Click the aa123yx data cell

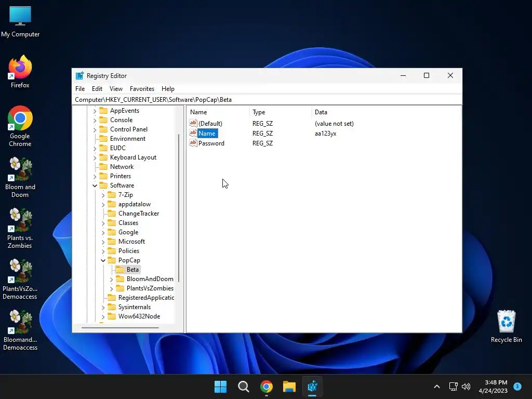pos(325,134)
